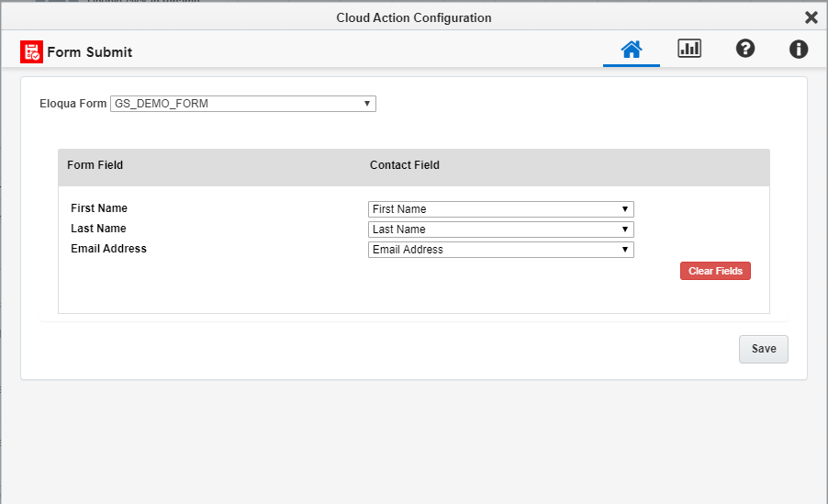This screenshot has width=828, height=504.
Task: Click the Clear Fields button
Action: [715, 271]
